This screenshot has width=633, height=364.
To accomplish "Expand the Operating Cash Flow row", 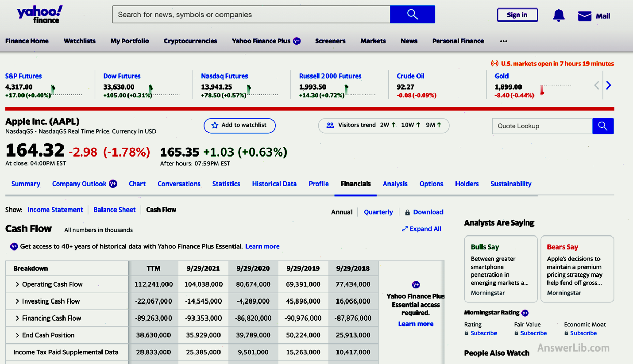I will [x=17, y=284].
